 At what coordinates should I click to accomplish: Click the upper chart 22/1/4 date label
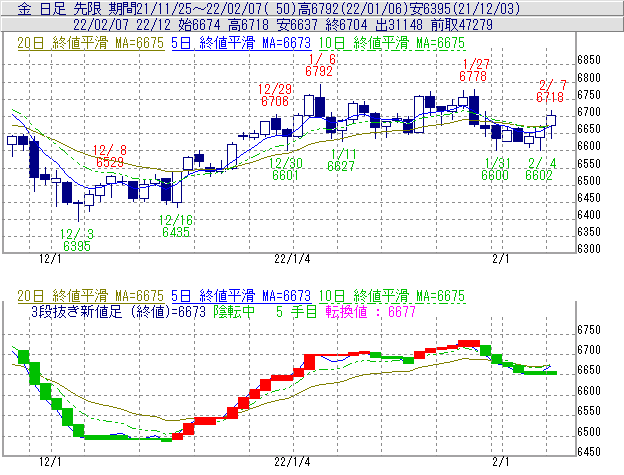click(292, 259)
